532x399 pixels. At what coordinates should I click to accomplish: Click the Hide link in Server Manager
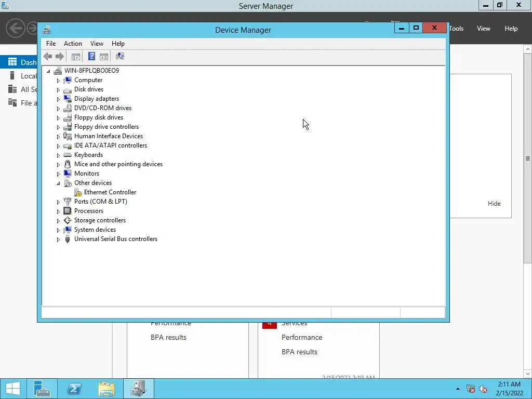(x=494, y=204)
